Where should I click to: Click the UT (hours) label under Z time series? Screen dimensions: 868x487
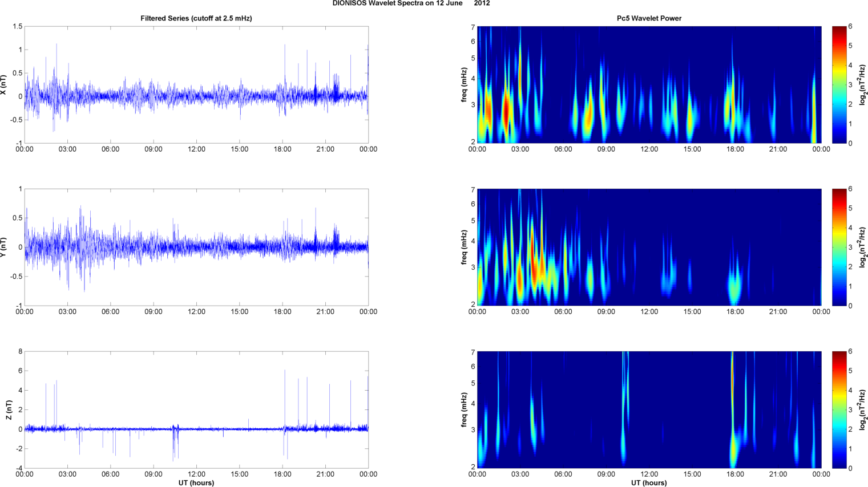click(196, 483)
